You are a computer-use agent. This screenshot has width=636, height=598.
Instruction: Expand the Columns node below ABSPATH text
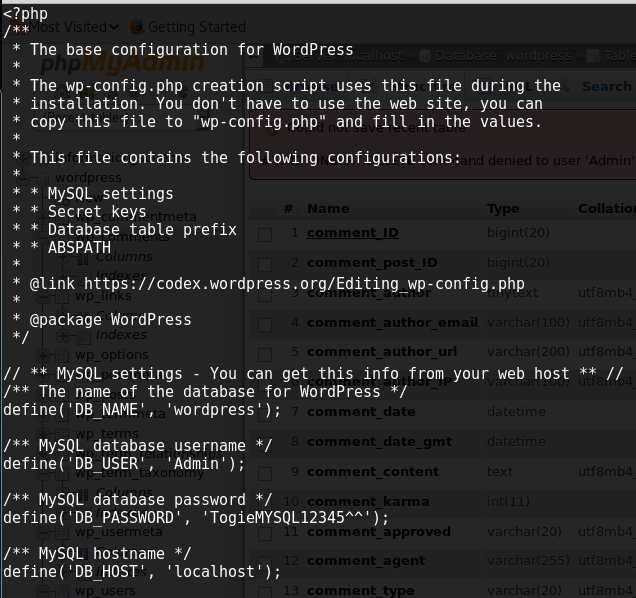[x=63, y=257]
